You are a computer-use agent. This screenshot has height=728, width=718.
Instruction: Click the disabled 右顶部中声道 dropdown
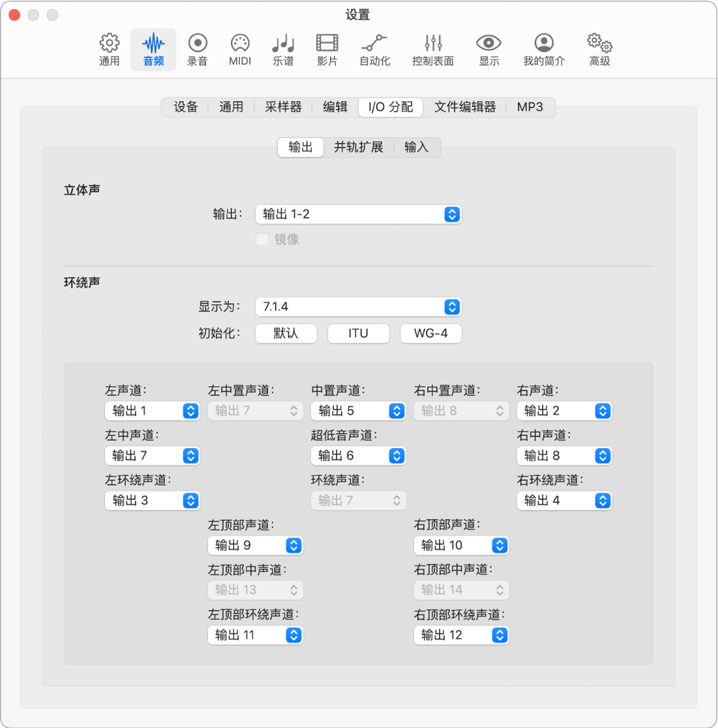point(462,590)
